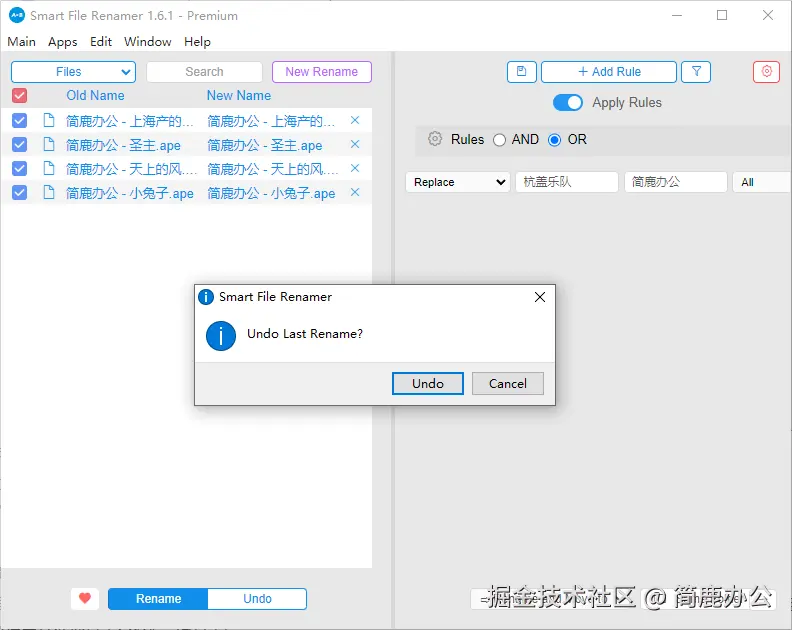Select old name 简鹿办公 - 小兔子.ape

tap(130, 193)
